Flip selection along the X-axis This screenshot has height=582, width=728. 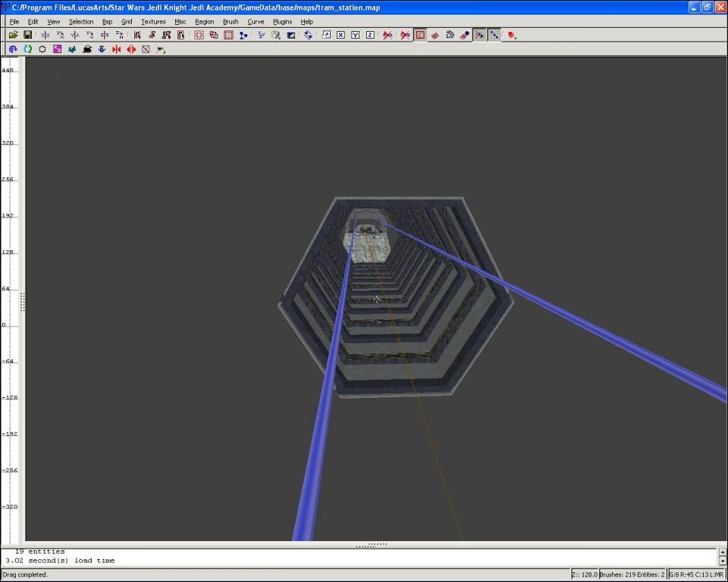[45, 35]
